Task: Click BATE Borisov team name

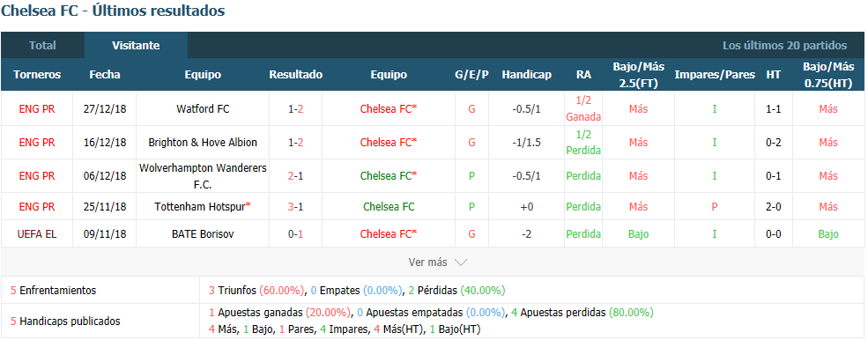Action: (x=203, y=234)
